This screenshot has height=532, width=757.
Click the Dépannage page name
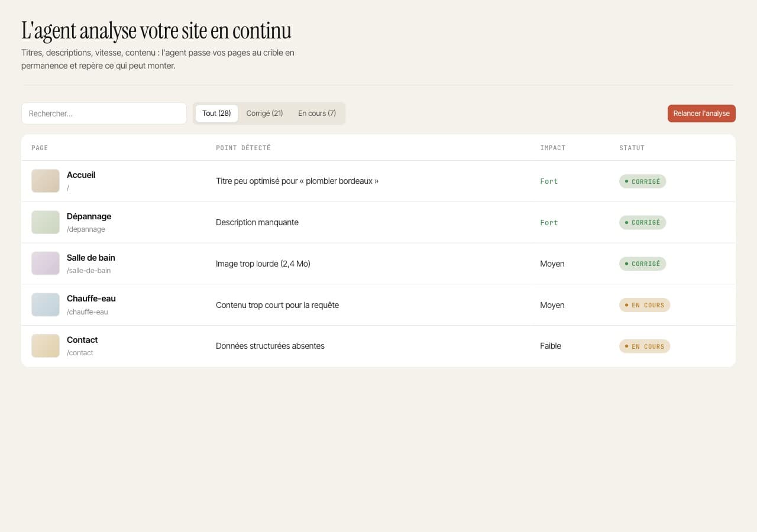(x=89, y=216)
